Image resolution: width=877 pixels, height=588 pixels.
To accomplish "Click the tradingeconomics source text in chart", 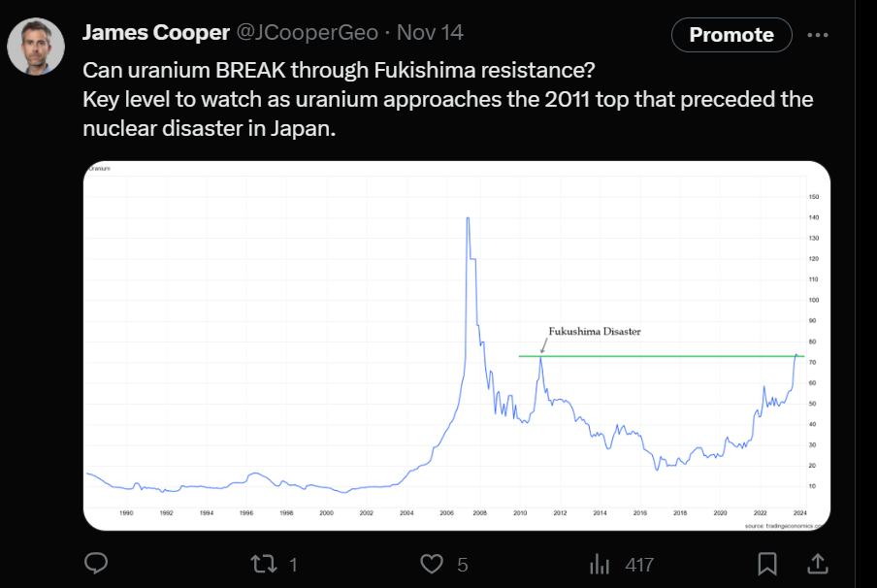I will point(784,525).
